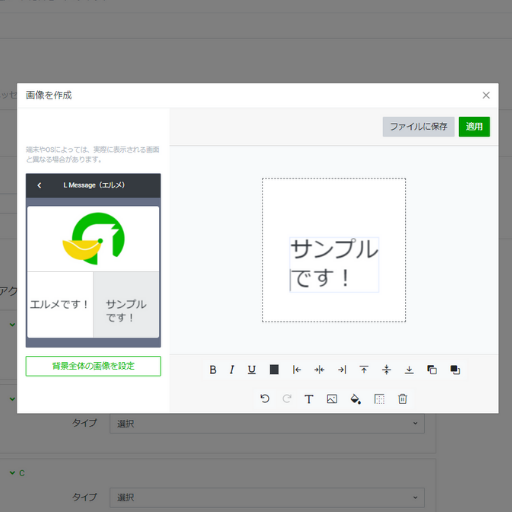Align text to the right edge
The height and width of the screenshot is (512, 512).
[x=342, y=370]
